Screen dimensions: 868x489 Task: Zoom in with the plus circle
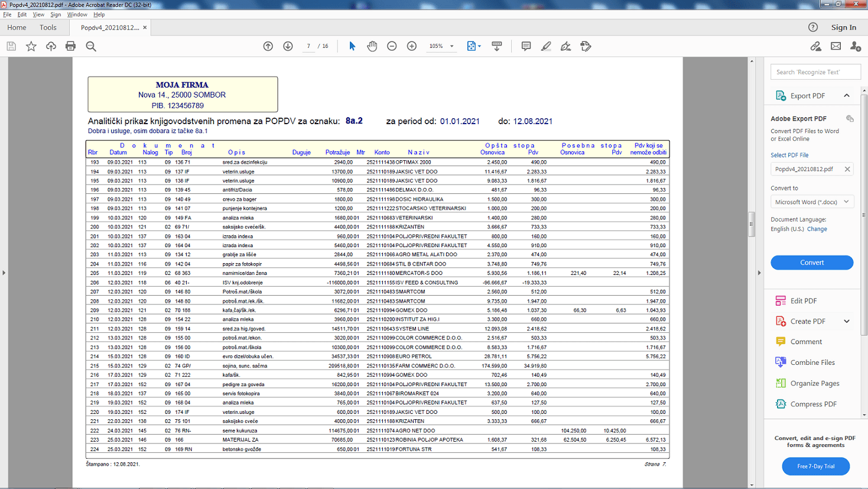[412, 46]
